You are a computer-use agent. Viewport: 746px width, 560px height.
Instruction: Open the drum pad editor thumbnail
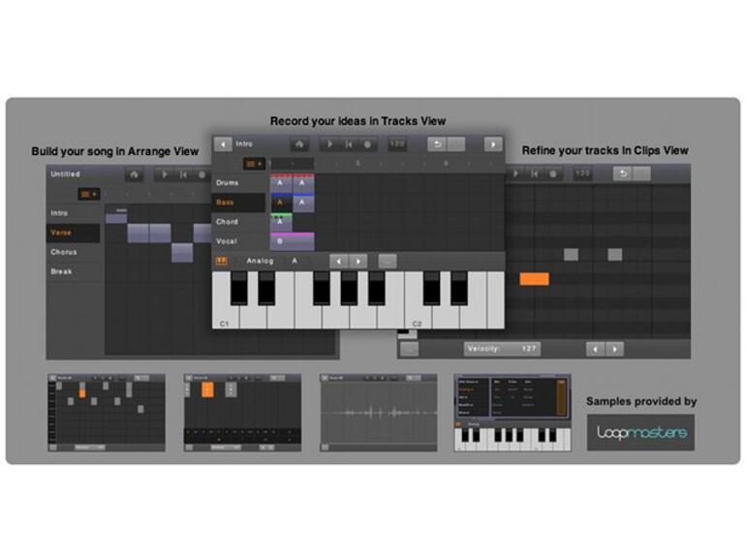(x=242, y=413)
